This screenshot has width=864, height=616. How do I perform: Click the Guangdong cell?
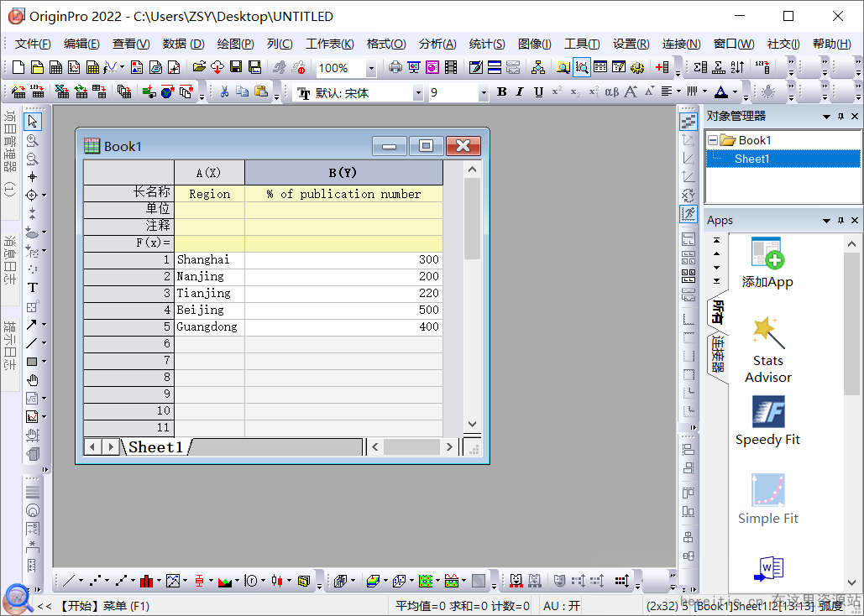209,326
